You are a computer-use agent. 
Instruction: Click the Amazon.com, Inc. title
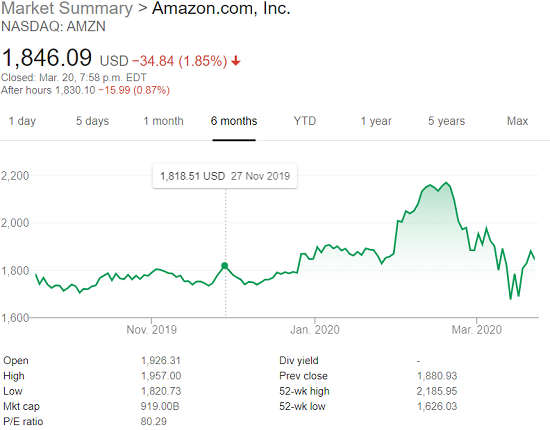(221, 8)
